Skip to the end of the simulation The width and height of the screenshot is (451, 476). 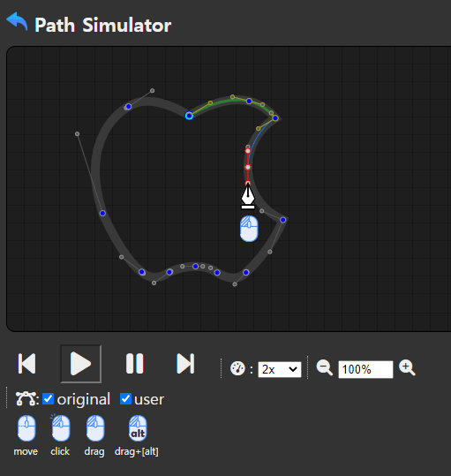click(185, 363)
